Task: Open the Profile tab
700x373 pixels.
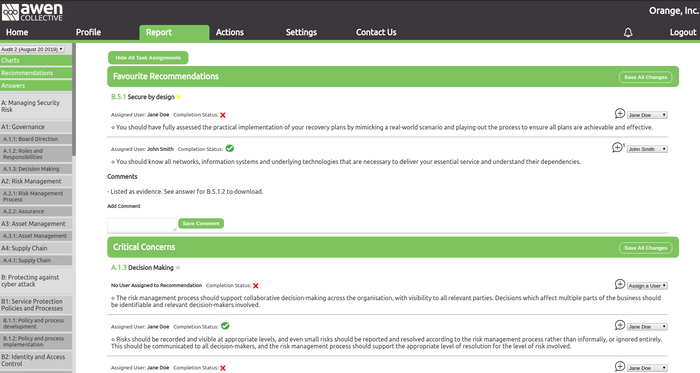Action: click(88, 33)
